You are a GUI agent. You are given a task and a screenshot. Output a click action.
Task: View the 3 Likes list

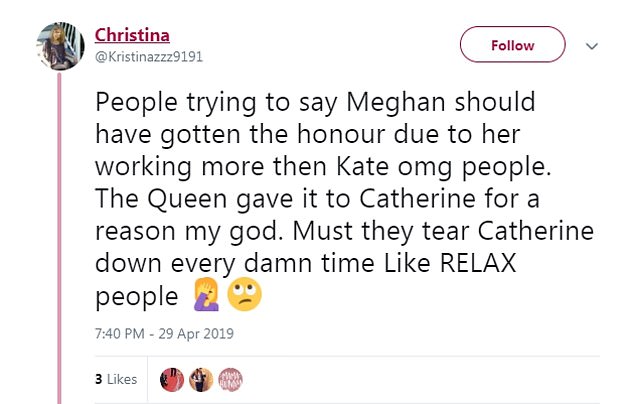coord(115,380)
